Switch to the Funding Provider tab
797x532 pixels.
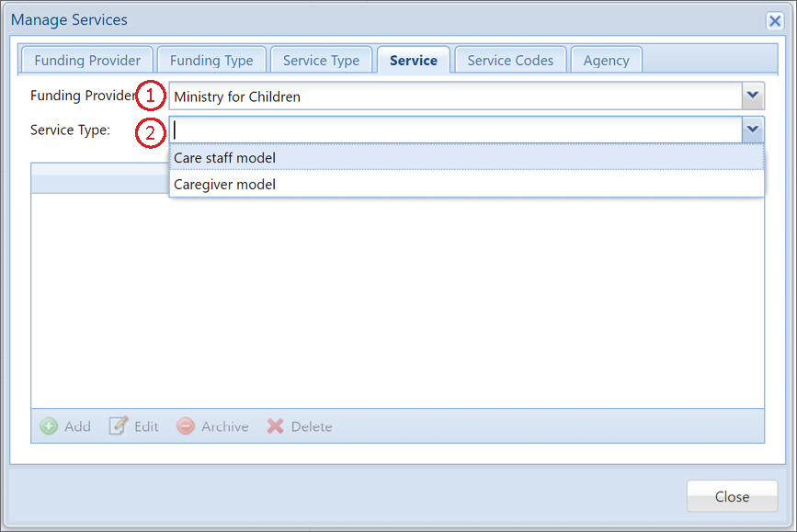(87, 61)
